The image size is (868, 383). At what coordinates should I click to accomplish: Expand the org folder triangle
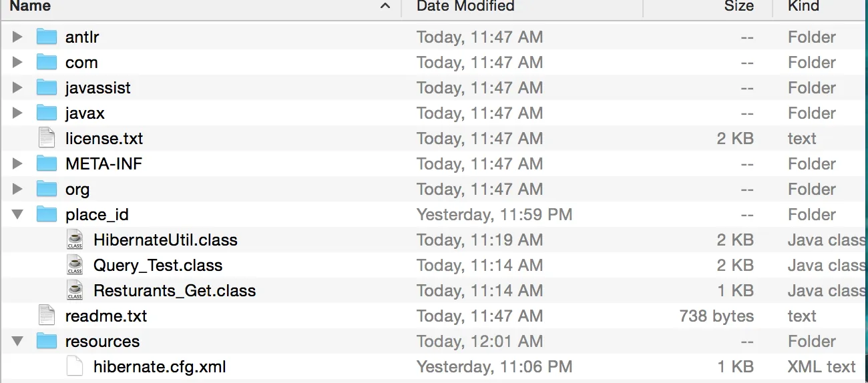pos(17,189)
